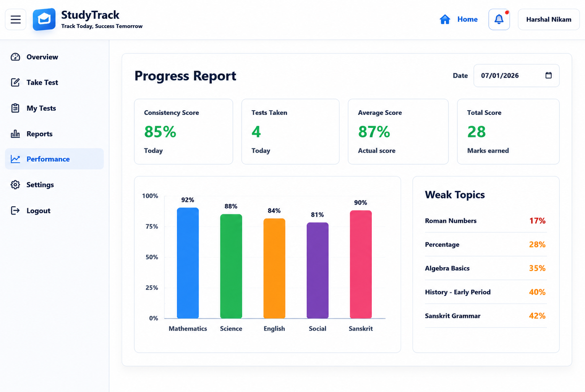
Task: Open the calendar picker icon
Action: [548, 75]
